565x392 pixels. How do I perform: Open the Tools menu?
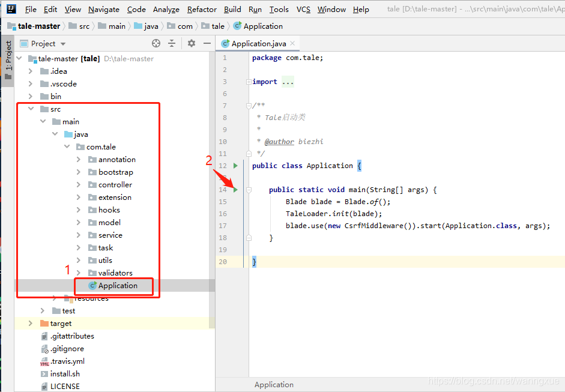279,10
